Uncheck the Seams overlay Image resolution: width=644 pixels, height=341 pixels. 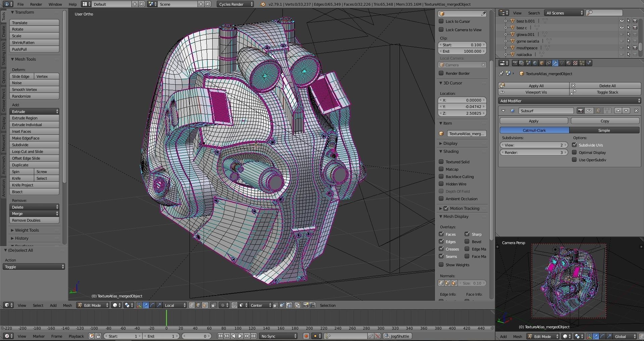click(441, 256)
